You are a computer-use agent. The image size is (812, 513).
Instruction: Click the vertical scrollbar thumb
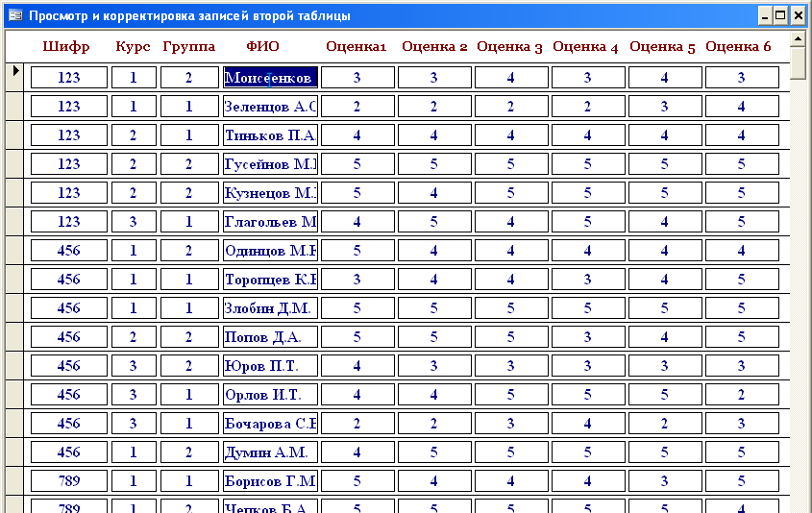point(798,63)
